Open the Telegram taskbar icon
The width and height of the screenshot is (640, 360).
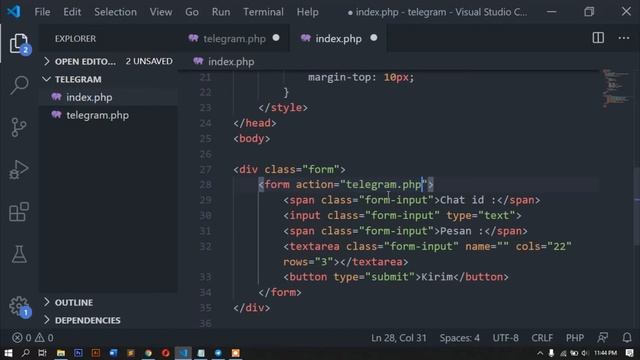click(218, 353)
